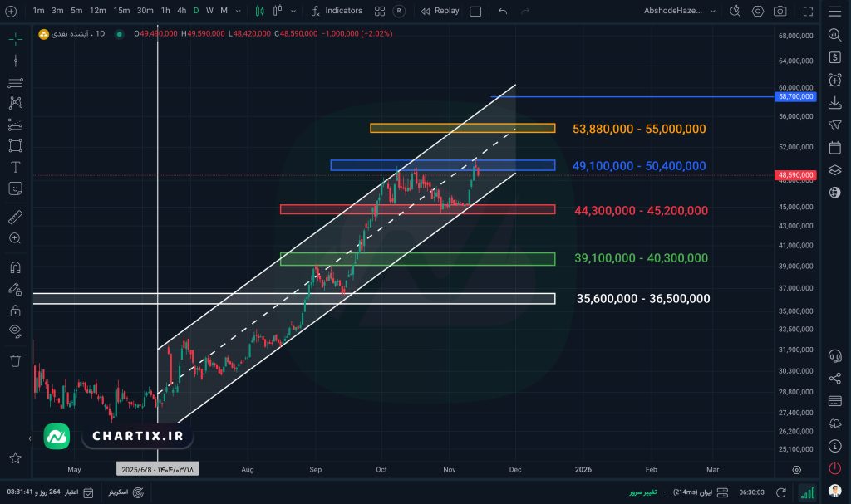The image size is (851, 504).
Task: Take a chart snapshot with camera icon
Action: click(x=780, y=11)
